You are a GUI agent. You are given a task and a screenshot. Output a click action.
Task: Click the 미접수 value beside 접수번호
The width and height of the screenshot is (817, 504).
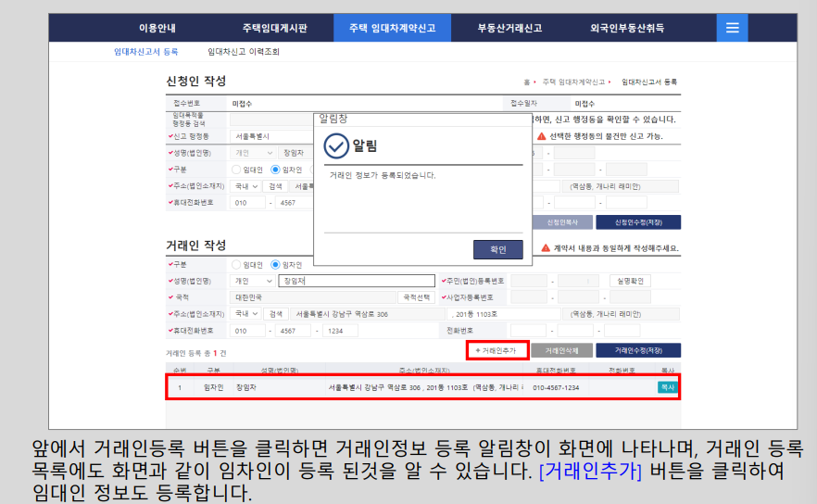(242, 104)
